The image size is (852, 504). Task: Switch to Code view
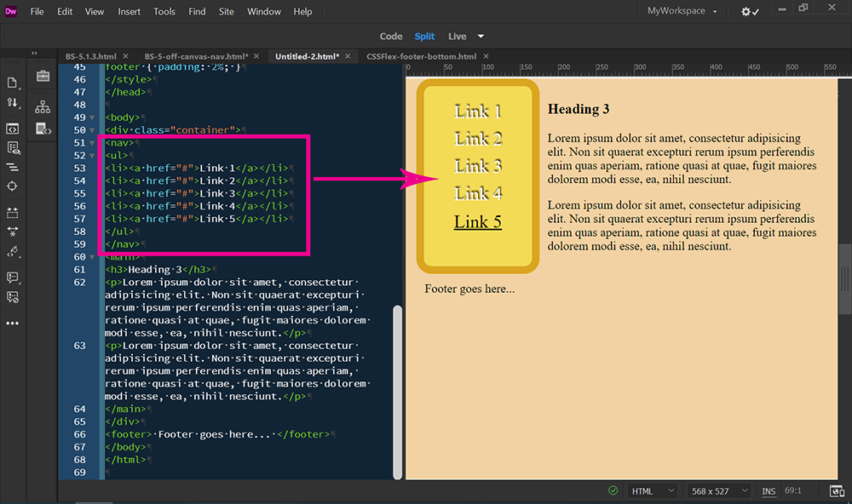(391, 36)
